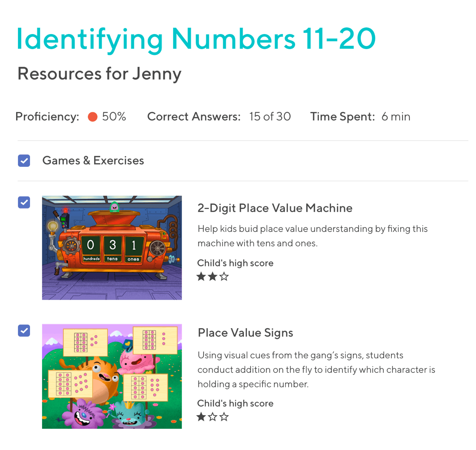Open the Place Value Signs game thumbnail
The width and height of the screenshot is (476, 450).
pos(112,376)
